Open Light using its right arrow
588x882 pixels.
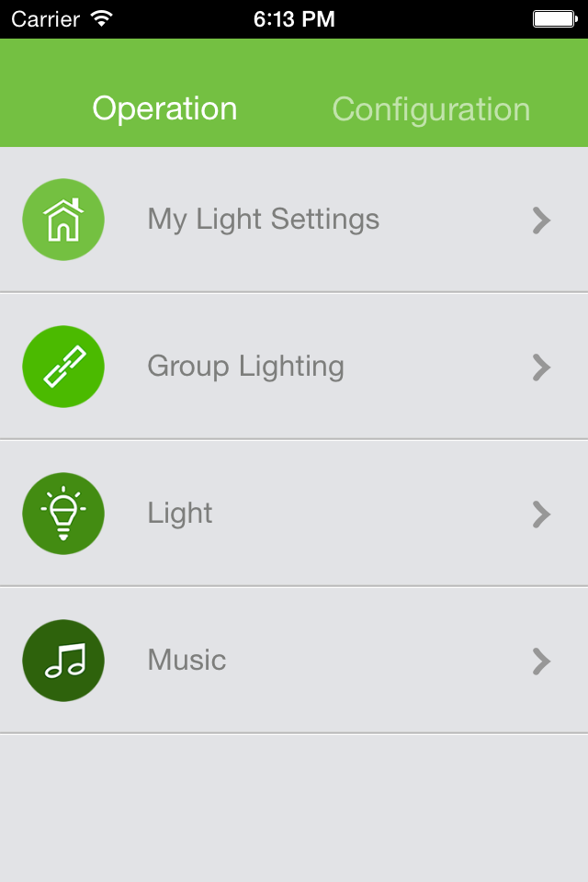pos(542,514)
